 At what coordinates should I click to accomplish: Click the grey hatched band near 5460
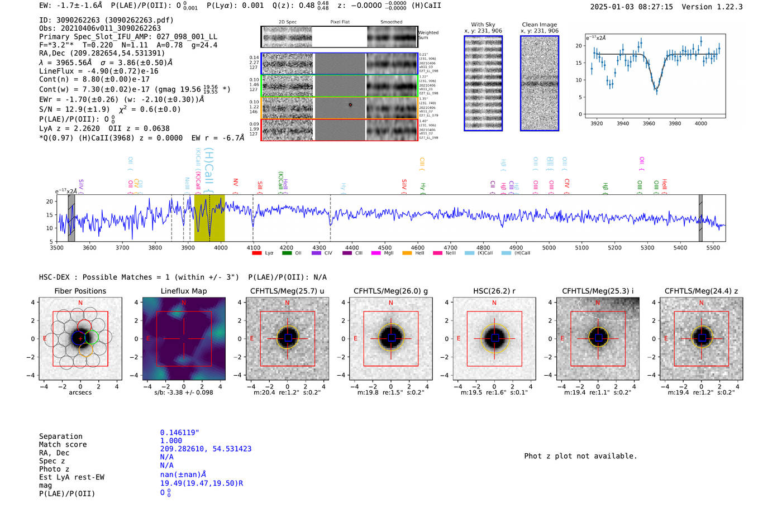700,218
